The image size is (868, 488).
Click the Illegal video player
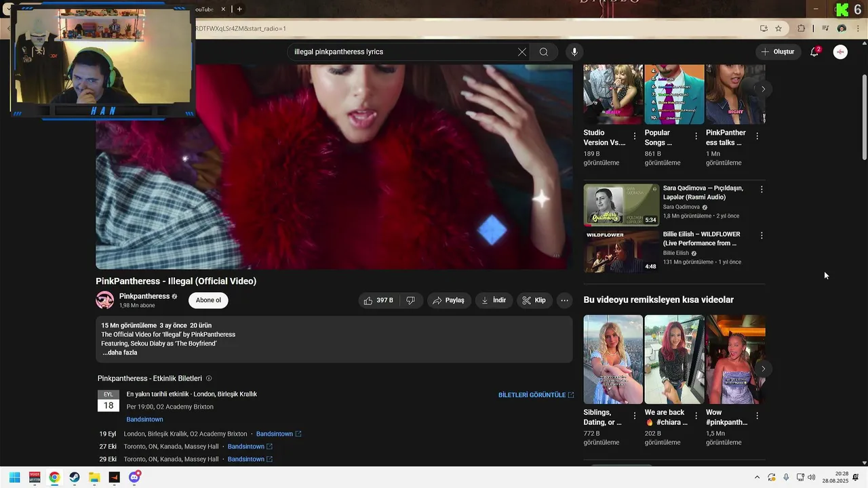(x=334, y=167)
